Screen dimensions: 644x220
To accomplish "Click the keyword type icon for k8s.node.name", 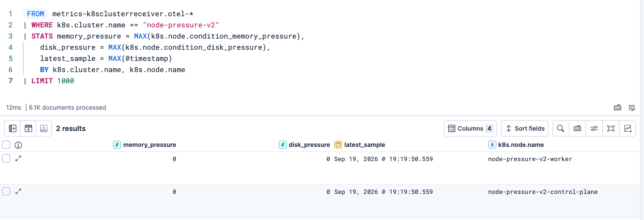I will [492, 145].
